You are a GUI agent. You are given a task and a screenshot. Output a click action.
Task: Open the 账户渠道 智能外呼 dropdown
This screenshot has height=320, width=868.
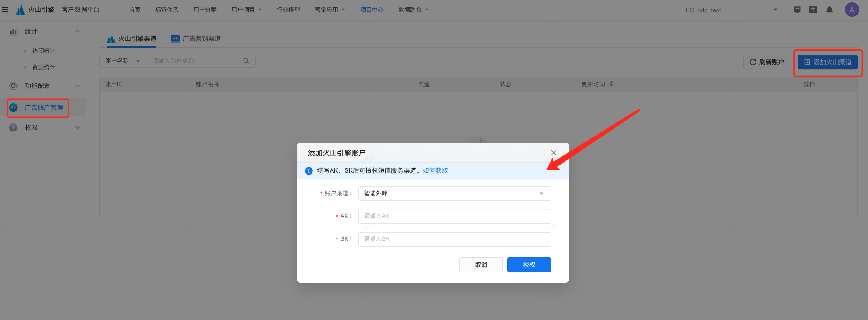(x=454, y=194)
